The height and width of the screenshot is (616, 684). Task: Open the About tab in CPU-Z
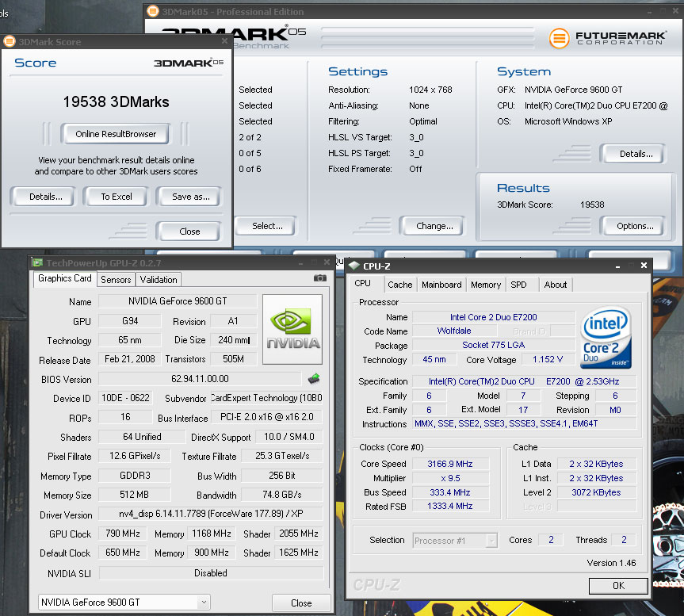556,285
